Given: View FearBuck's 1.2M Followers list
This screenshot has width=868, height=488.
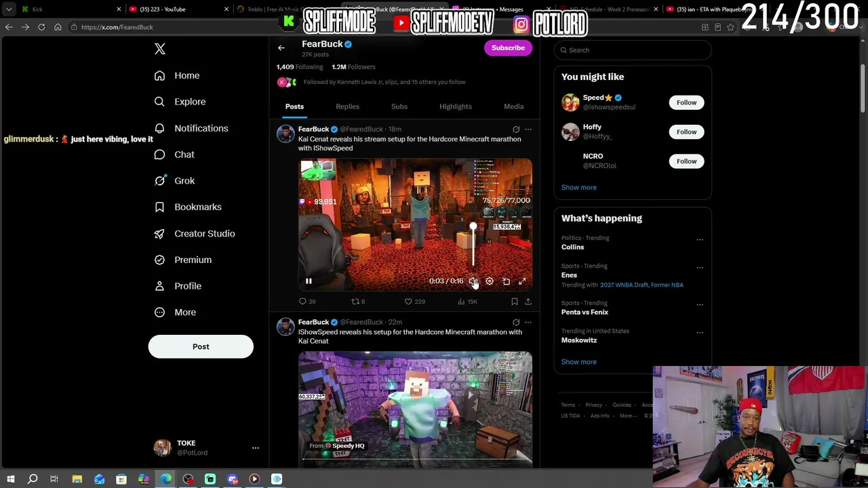Looking at the screenshot, I should click(353, 67).
